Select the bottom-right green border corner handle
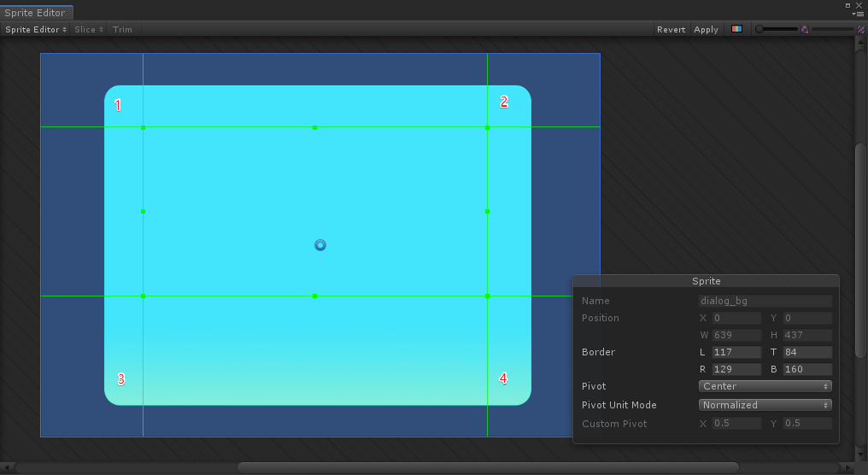868x475 pixels. coord(487,296)
